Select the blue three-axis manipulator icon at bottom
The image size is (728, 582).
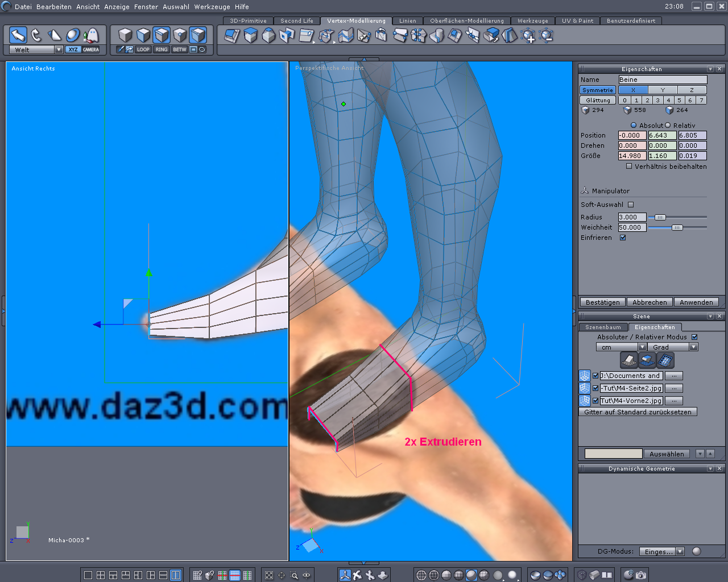[x=345, y=575]
